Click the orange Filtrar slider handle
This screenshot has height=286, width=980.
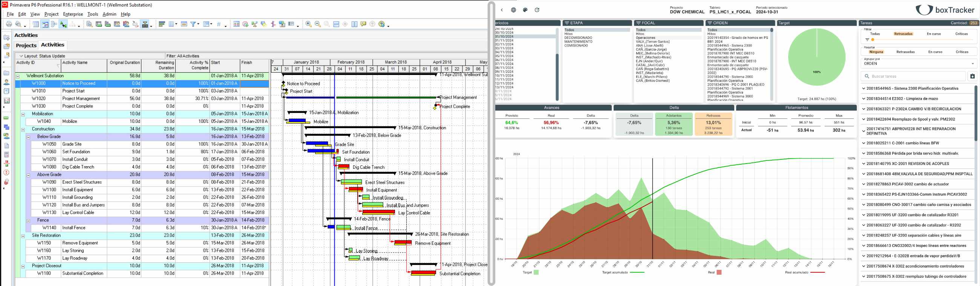(x=873, y=40)
